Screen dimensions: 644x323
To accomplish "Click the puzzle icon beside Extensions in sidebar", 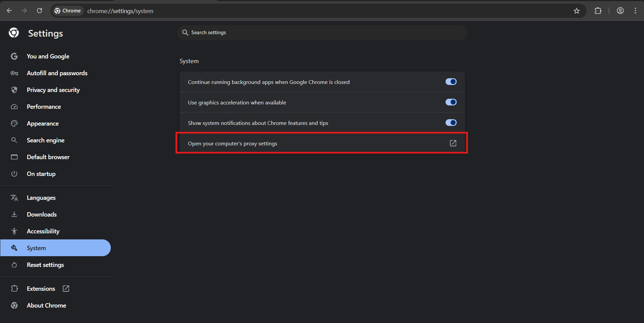I will click(14, 288).
